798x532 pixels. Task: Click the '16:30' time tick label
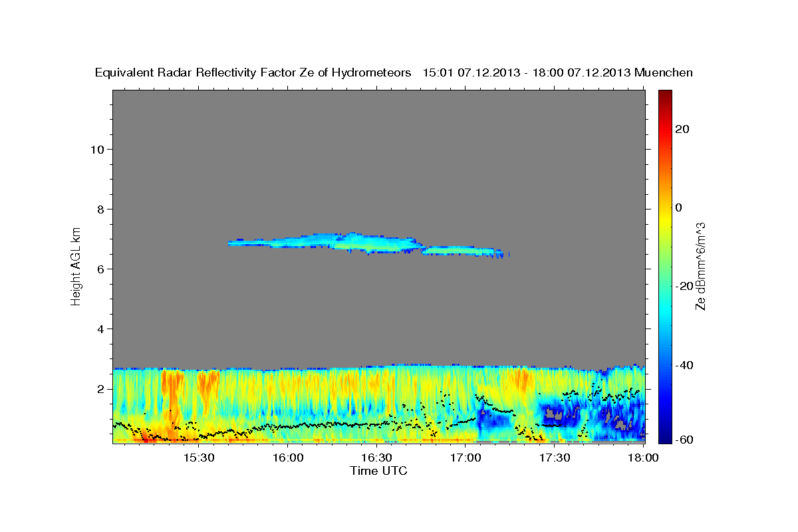tap(376, 458)
